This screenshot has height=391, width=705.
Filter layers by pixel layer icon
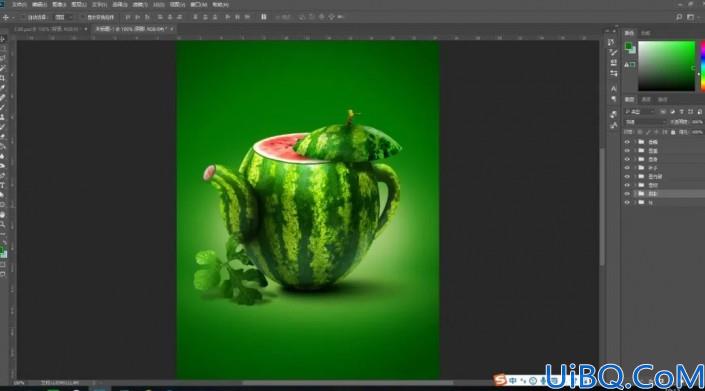pyautogui.click(x=663, y=111)
